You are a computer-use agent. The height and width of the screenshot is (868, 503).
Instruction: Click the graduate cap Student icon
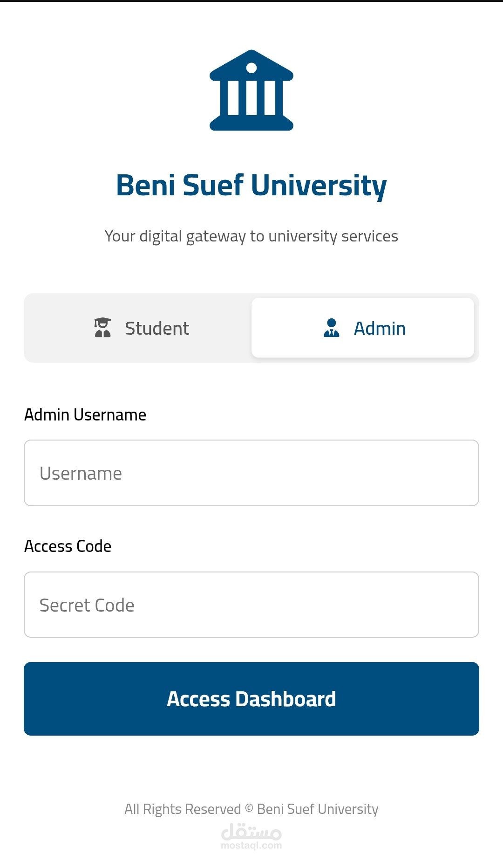(102, 328)
